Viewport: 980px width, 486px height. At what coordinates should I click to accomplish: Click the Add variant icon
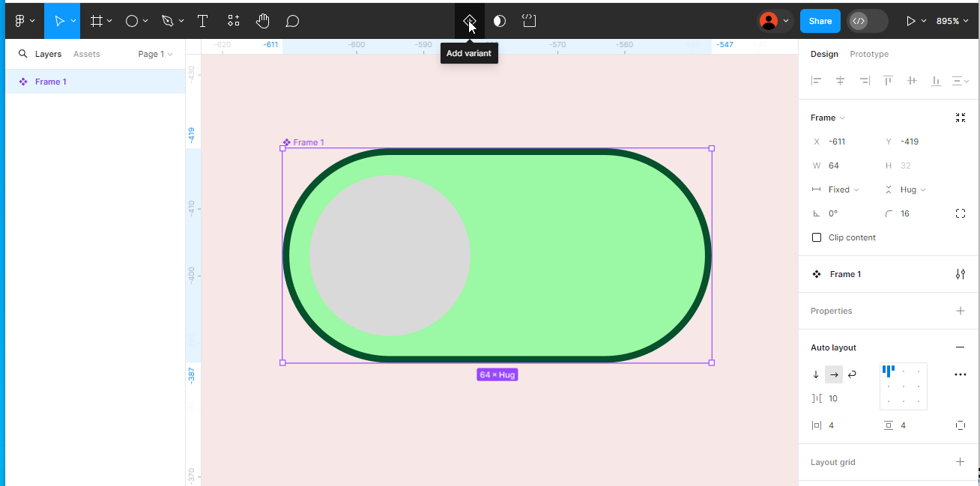[470, 21]
